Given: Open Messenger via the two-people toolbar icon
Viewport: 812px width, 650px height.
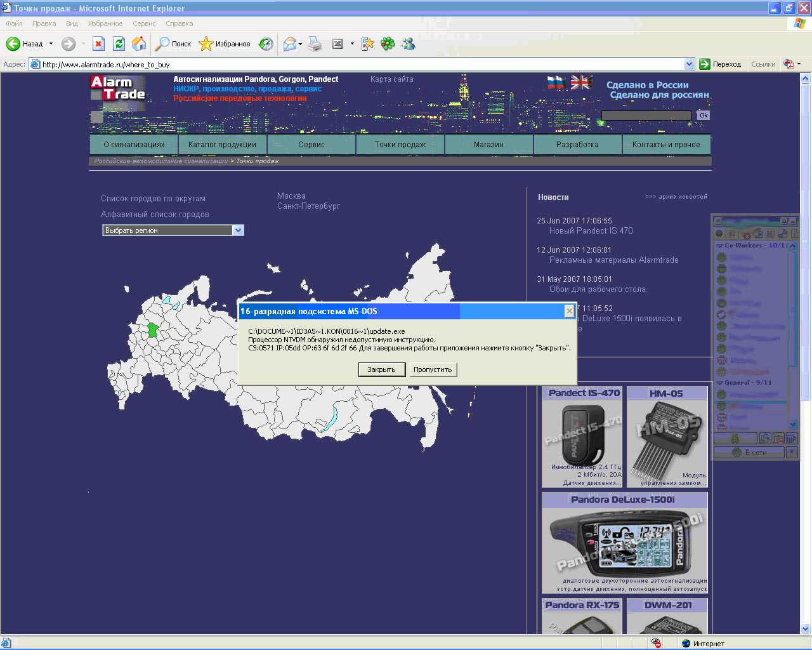Looking at the screenshot, I should pyautogui.click(x=409, y=44).
